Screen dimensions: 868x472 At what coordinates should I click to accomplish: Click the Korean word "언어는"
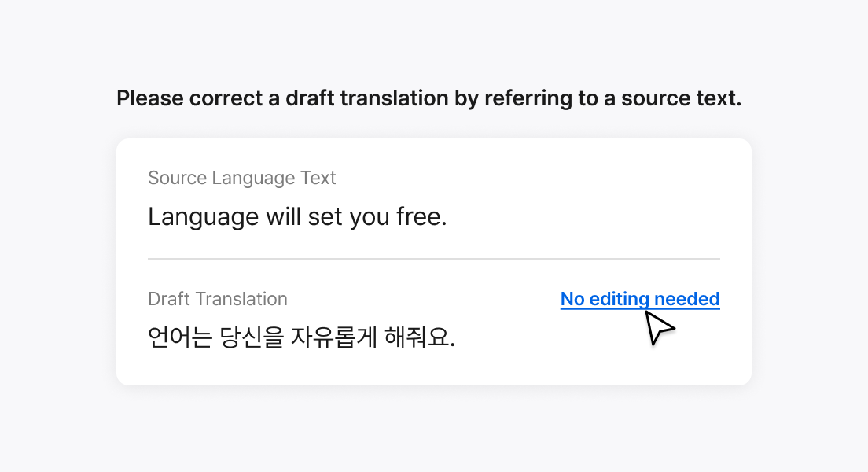[180, 337]
